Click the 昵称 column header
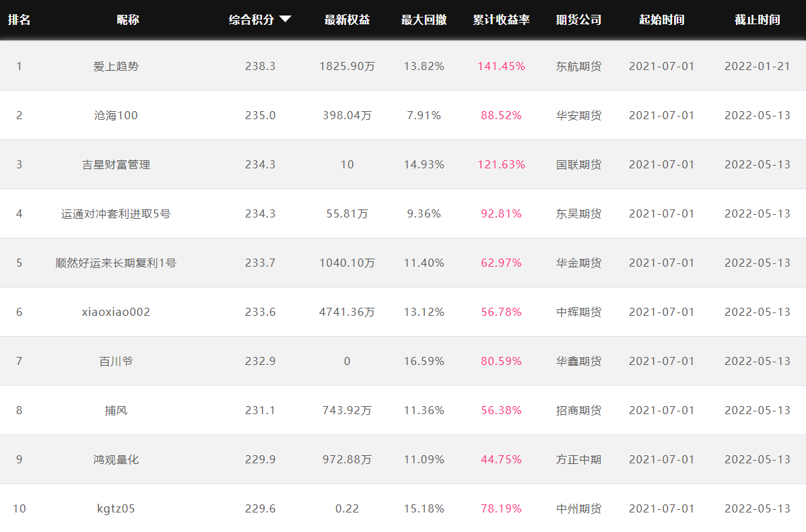Viewport: 806px width, 532px height. [x=127, y=20]
